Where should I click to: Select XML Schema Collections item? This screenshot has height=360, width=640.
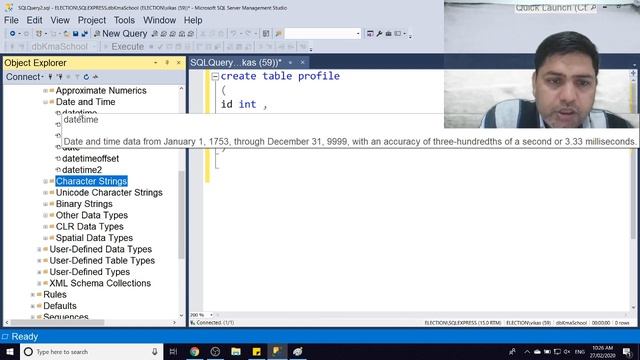point(100,283)
